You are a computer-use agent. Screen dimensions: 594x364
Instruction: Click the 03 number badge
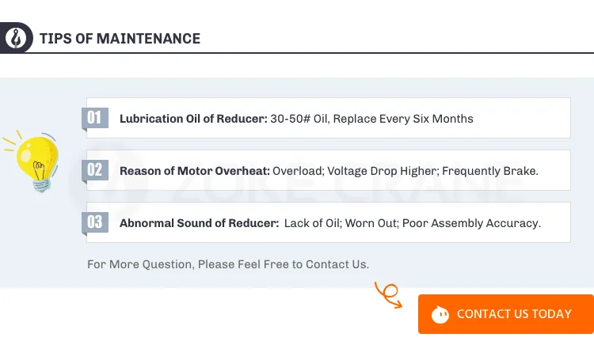(x=95, y=222)
